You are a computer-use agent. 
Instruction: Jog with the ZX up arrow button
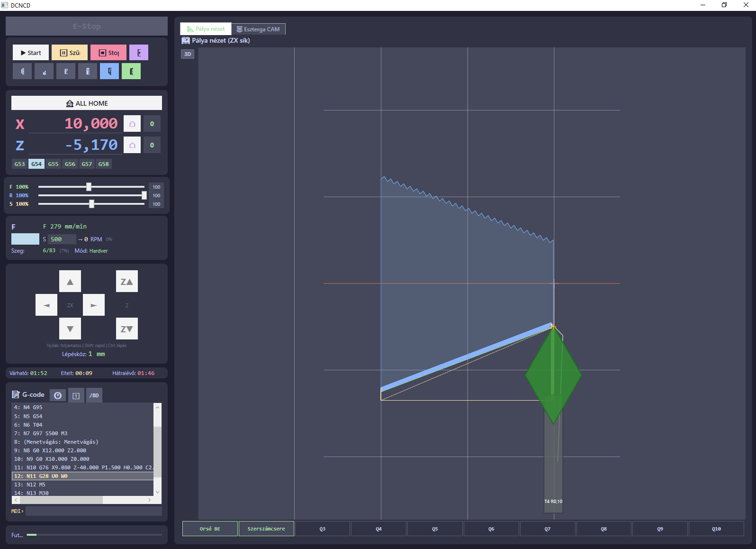(70, 282)
